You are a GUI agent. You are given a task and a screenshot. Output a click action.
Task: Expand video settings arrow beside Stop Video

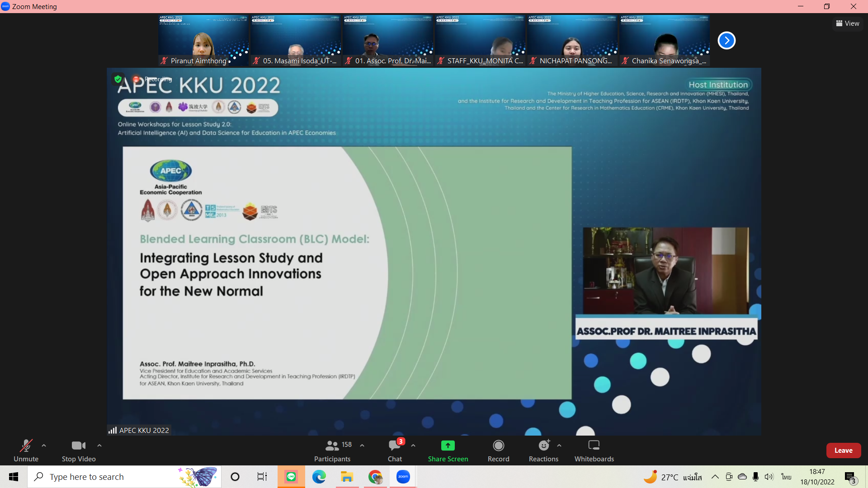tap(99, 446)
